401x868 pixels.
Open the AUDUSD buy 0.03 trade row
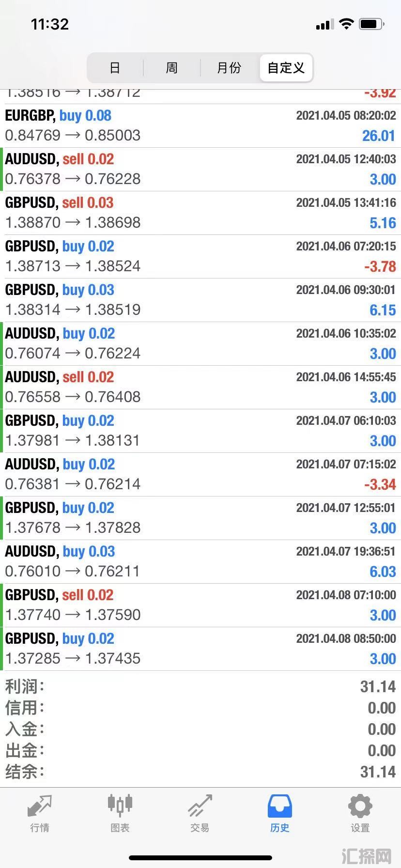tap(200, 561)
